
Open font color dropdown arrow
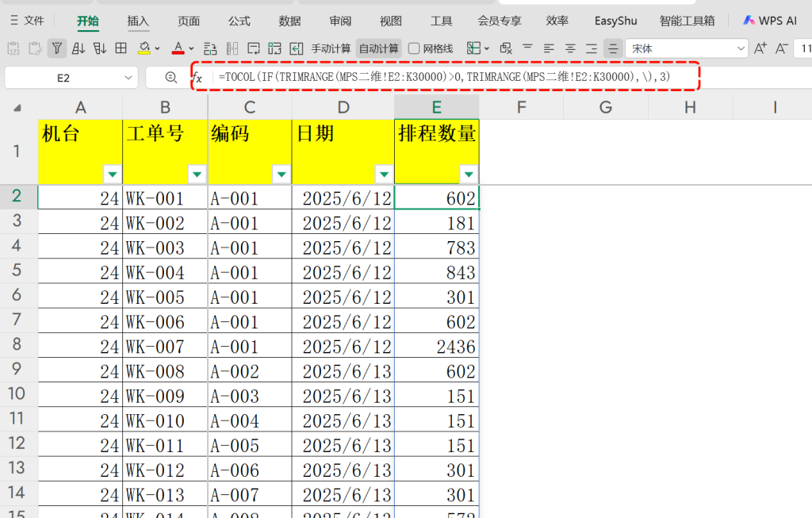tap(191, 48)
